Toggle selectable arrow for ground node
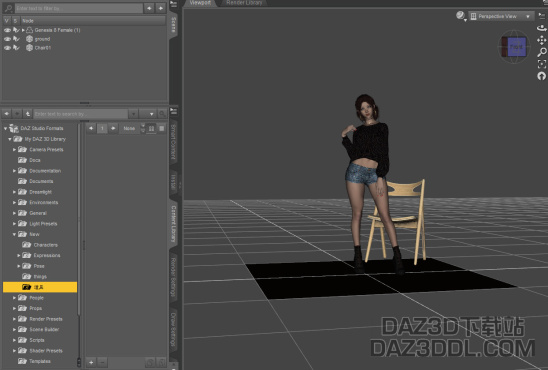Image resolution: width=548 pixels, height=370 pixels. point(16,39)
